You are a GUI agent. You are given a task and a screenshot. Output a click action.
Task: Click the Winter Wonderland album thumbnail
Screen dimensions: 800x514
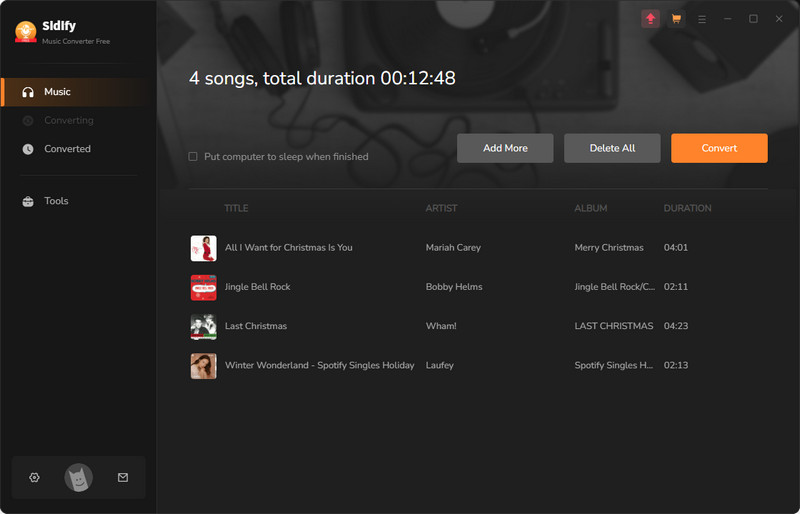(204, 366)
